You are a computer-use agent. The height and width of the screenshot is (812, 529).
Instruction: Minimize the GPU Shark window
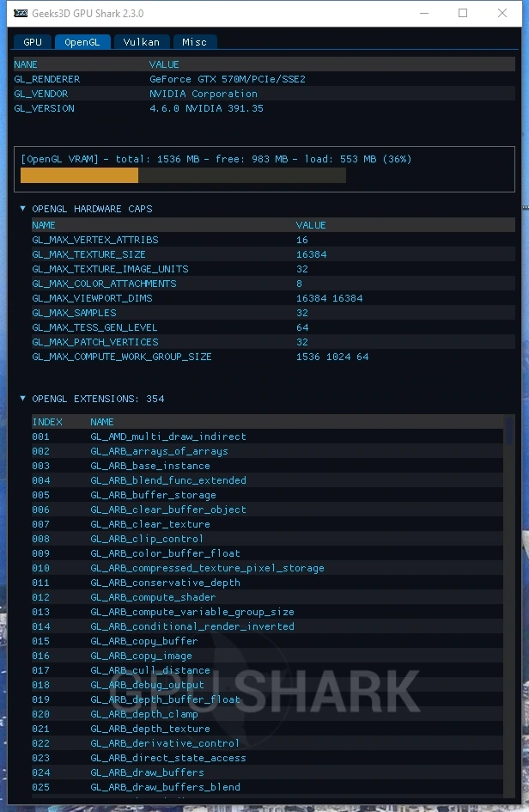(x=424, y=13)
